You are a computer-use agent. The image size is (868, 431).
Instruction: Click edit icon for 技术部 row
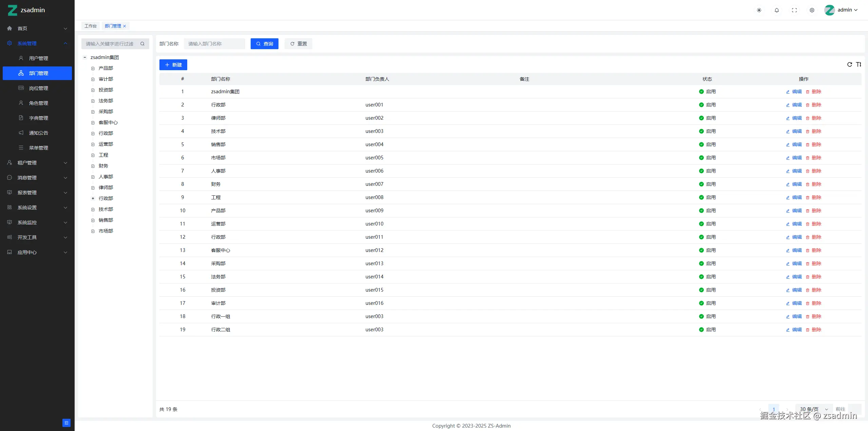(788, 132)
